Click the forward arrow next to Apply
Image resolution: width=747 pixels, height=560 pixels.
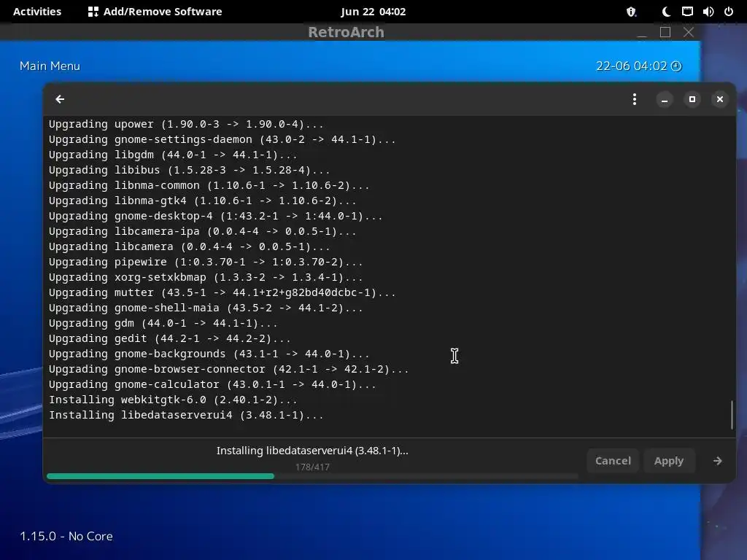click(x=717, y=461)
